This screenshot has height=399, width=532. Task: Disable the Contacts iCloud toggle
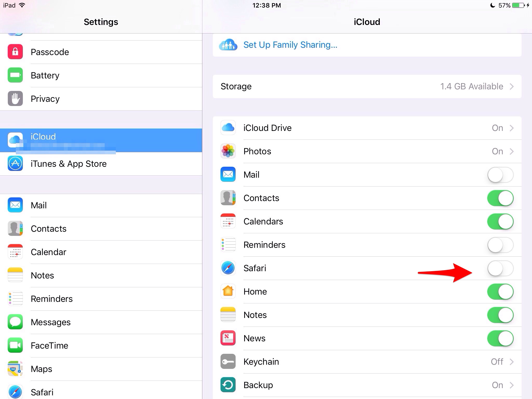point(500,198)
